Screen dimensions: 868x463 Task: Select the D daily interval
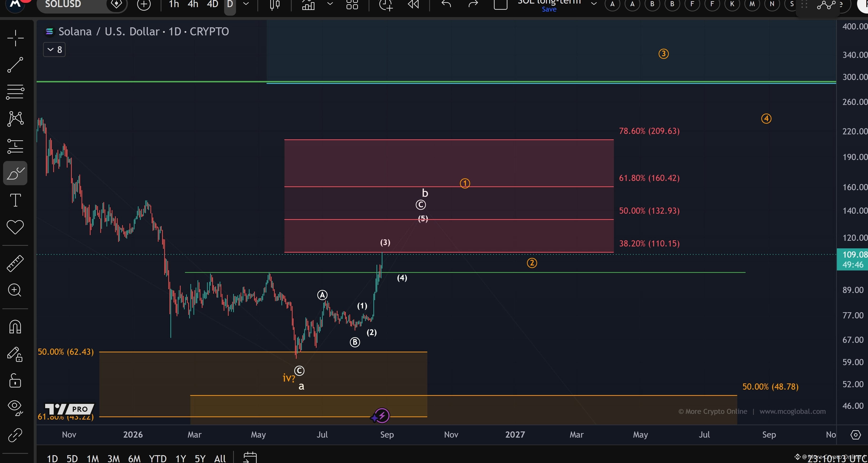point(230,5)
